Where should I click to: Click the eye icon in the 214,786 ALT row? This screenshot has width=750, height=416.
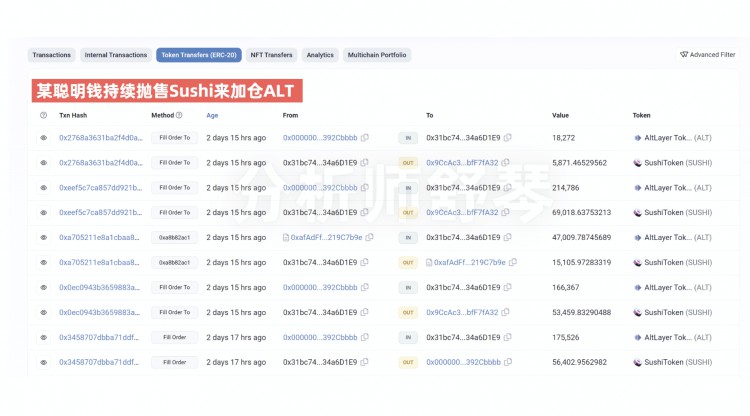tap(44, 187)
